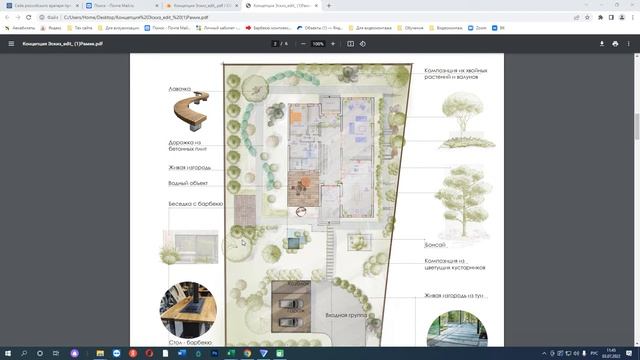The width and height of the screenshot is (640, 360).
Task: Open the Объекты (1) — Янд... bookmark
Action: (x=320, y=28)
